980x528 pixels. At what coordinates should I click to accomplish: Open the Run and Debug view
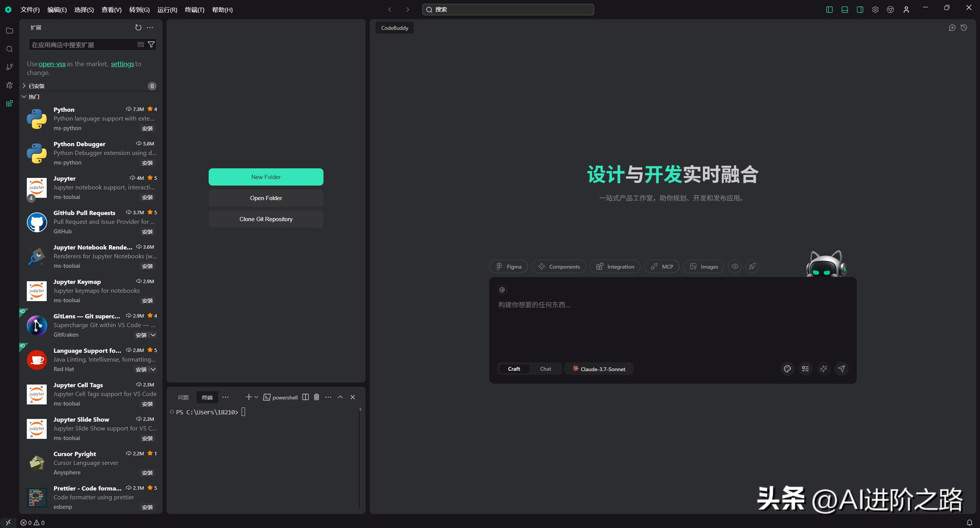tap(10, 85)
